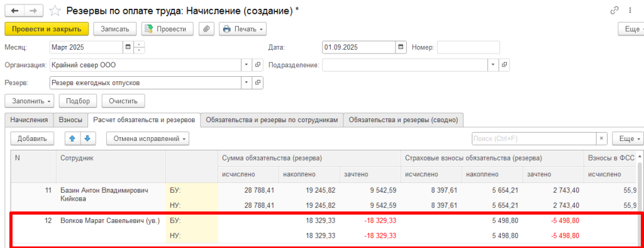The image size is (644, 248).
Task: Expand the Резерв dropdown list
Action: pos(247,82)
